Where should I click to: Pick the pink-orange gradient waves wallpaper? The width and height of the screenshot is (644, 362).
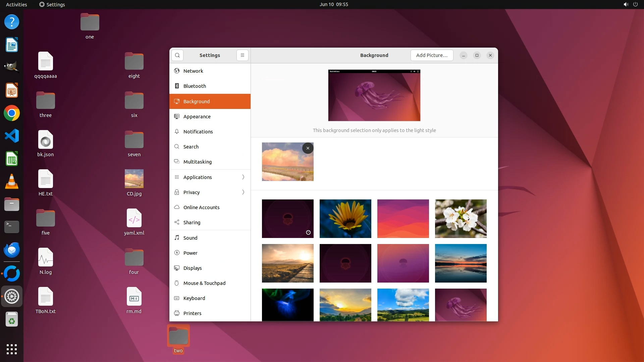pos(403,219)
